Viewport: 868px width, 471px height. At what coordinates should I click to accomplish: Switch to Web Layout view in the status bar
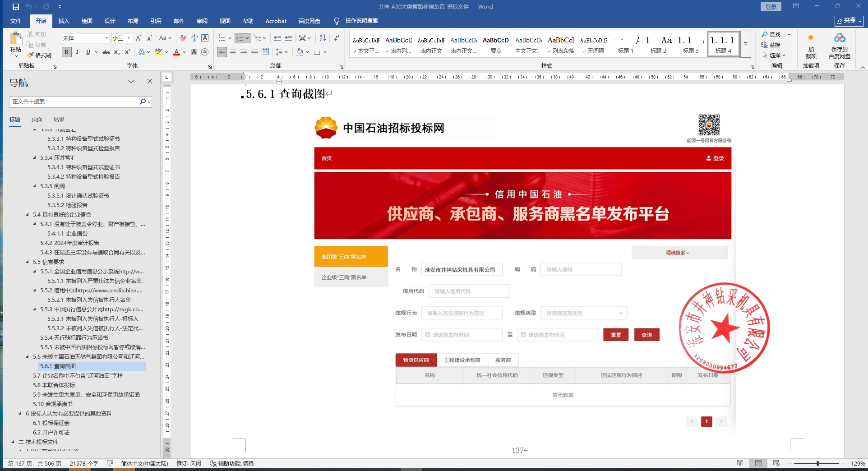(776, 463)
